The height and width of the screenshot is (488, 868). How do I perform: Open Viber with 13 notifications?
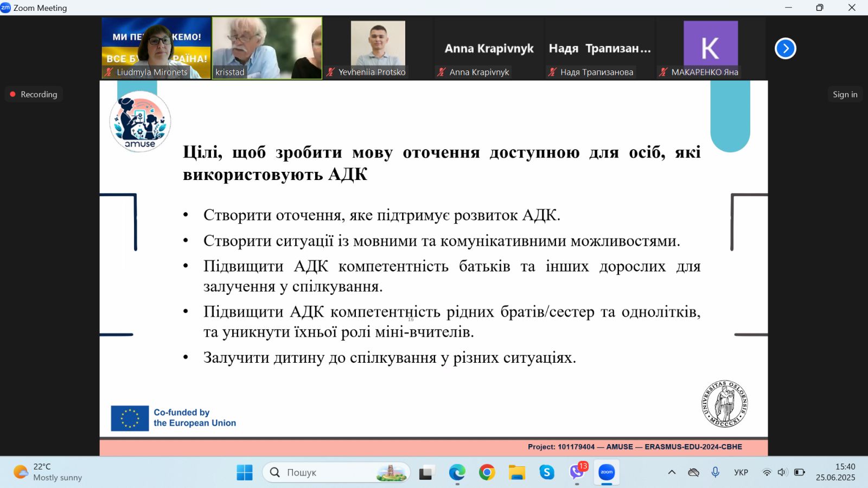[577, 472]
